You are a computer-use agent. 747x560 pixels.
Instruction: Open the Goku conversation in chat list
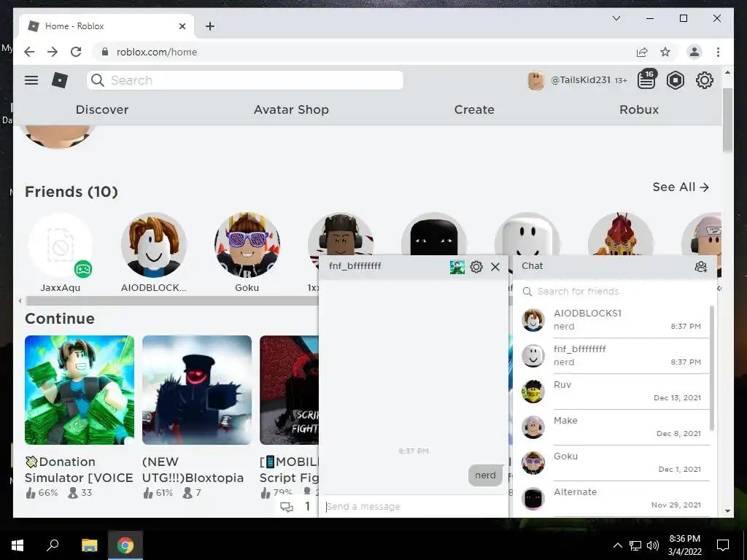pyautogui.click(x=611, y=463)
